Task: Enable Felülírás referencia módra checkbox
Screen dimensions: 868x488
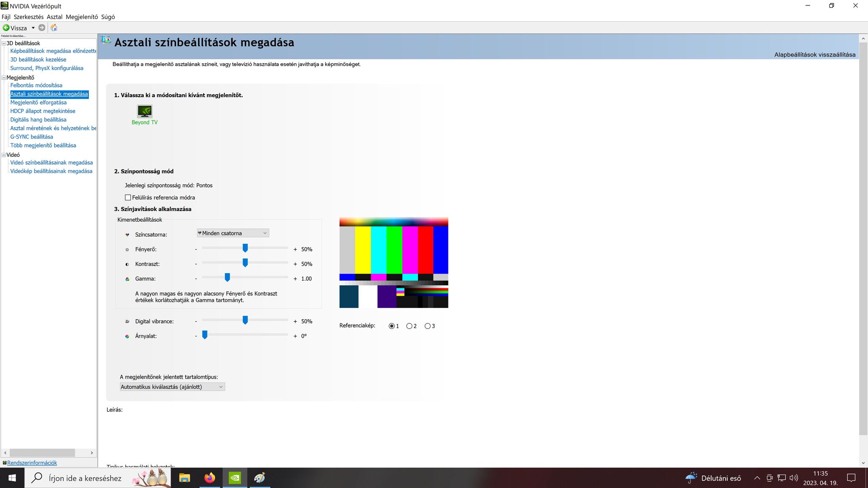Action: [x=128, y=197]
